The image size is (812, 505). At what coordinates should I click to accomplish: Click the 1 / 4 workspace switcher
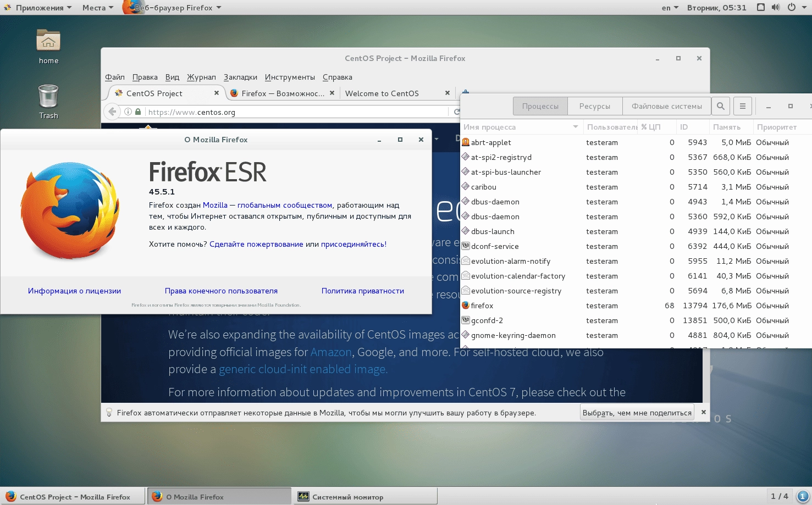pos(780,496)
